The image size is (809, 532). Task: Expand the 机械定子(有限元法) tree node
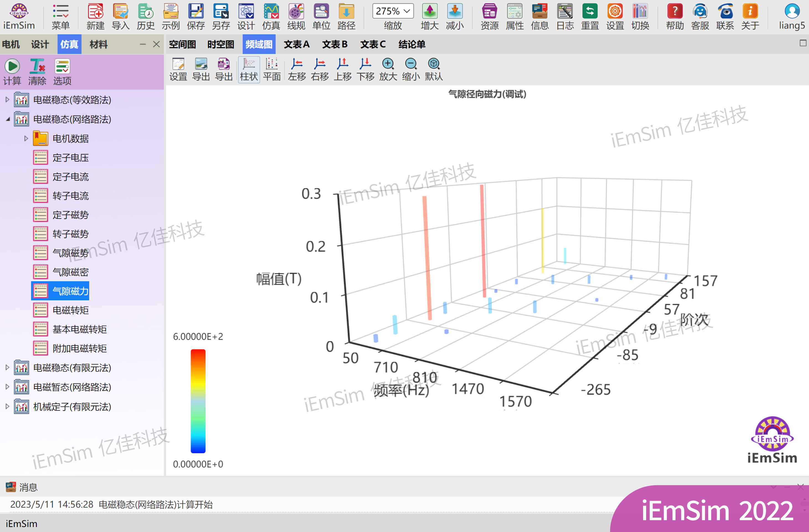point(7,406)
